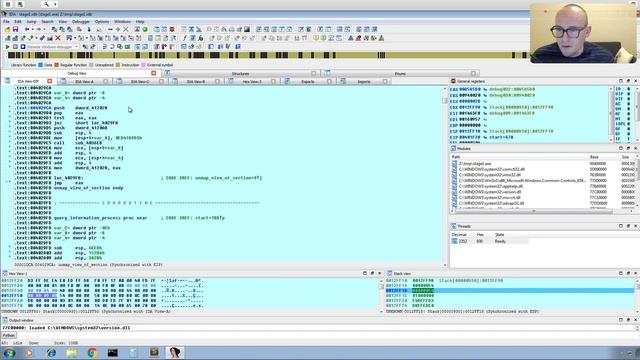
Task: Close the Debug View tab
Action: click(153, 73)
